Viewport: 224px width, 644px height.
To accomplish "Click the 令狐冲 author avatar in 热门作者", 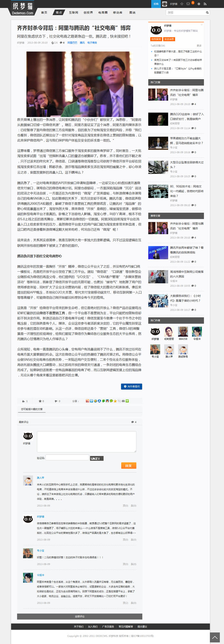I will [x=197, y=331].
